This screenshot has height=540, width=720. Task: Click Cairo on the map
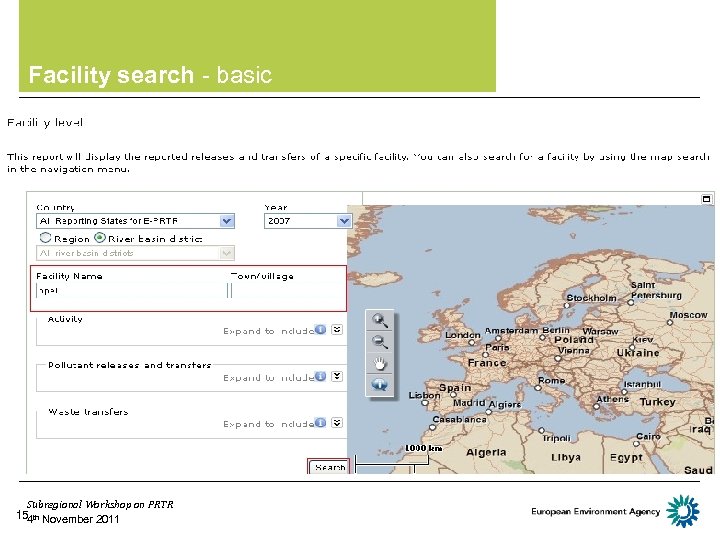648,436
